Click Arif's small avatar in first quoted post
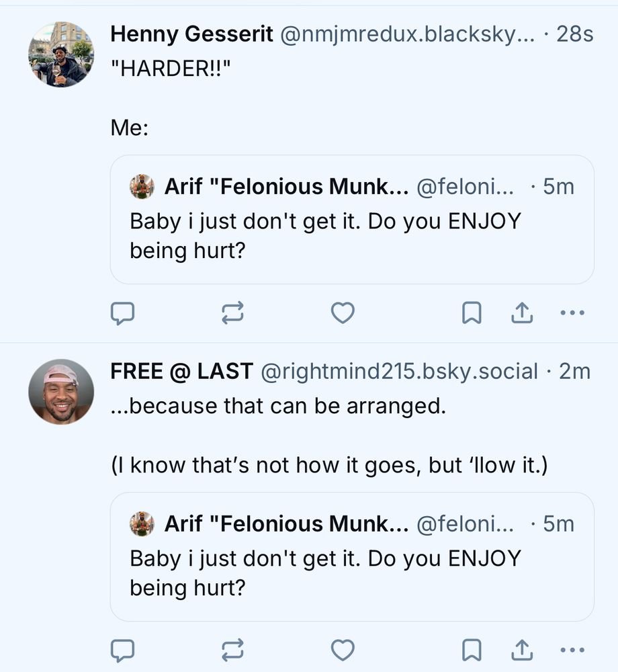Screen dimensions: 618x672 142,187
